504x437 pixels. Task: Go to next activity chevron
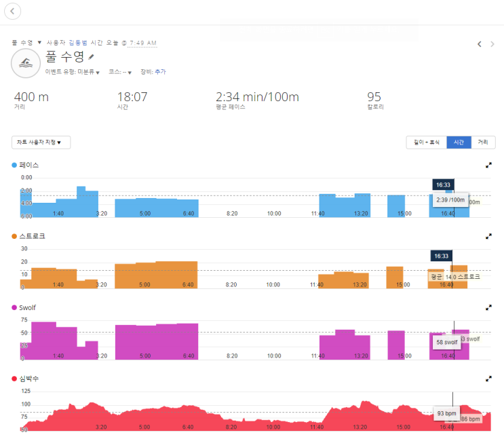(492, 44)
